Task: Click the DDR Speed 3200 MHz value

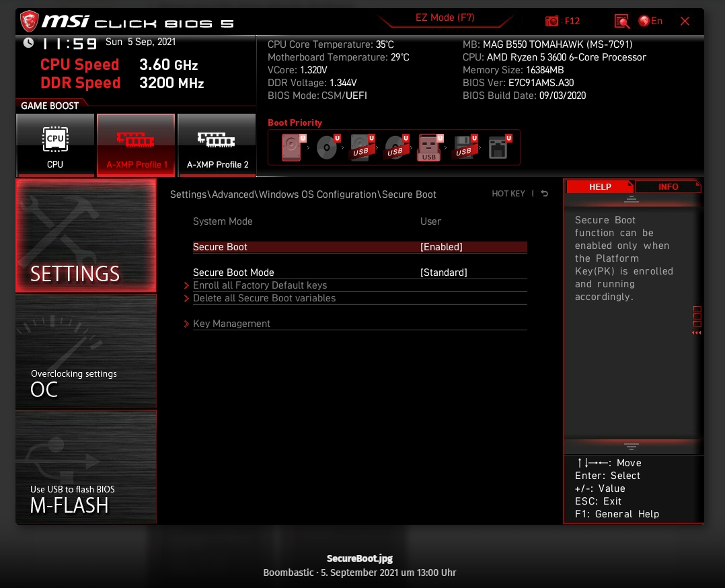Action: pyautogui.click(x=171, y=83)
